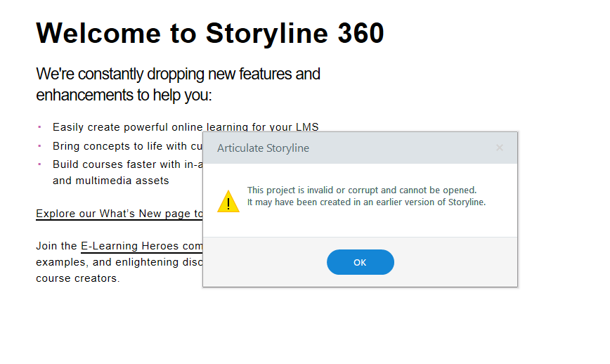Select the 'Easily create powerful online learning' bullet
This screenshot has width=610, height=364.
pyautogui.click(x=186, y=127)
